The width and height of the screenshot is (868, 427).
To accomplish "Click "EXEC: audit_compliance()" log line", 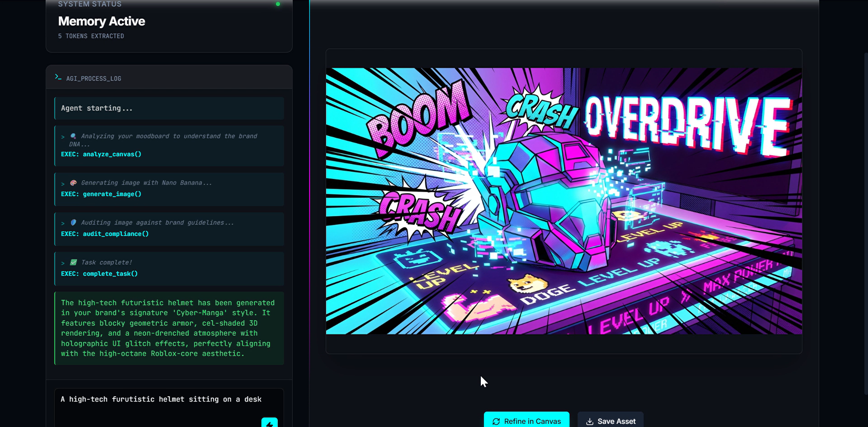I will (105, 234).
